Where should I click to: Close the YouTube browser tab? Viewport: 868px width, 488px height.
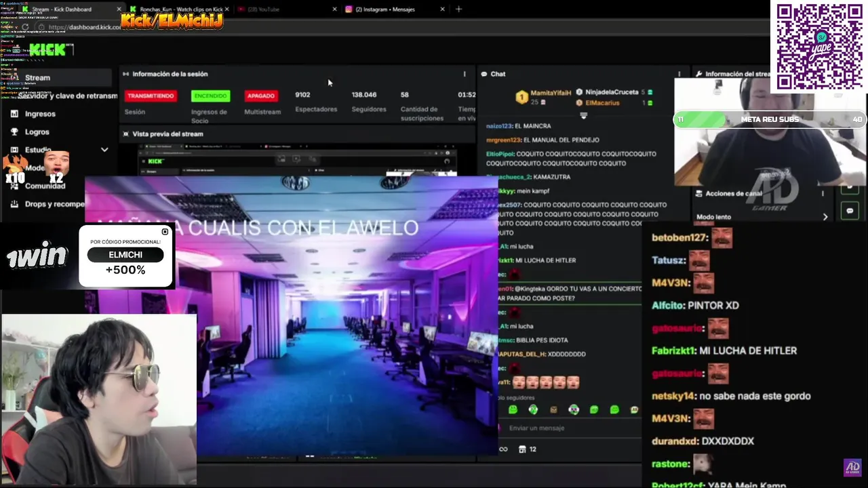(x=334, y=9)
